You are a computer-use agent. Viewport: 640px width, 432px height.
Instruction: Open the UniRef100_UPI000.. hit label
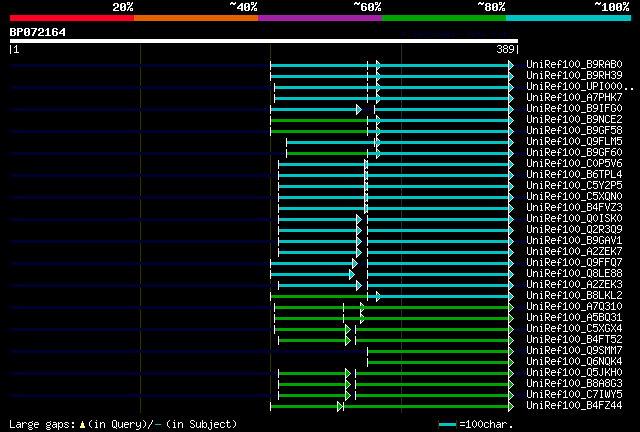(580, 86)
